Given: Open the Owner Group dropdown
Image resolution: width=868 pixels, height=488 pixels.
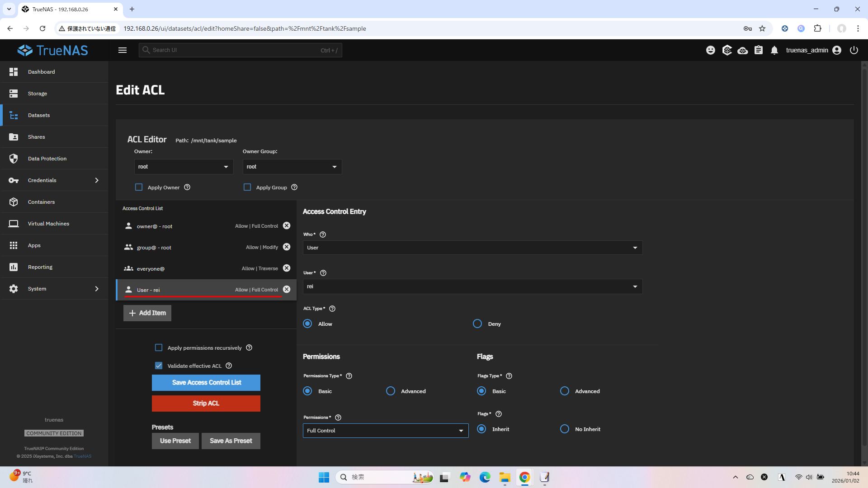Looking at the screenshot, I should point(292,167).
